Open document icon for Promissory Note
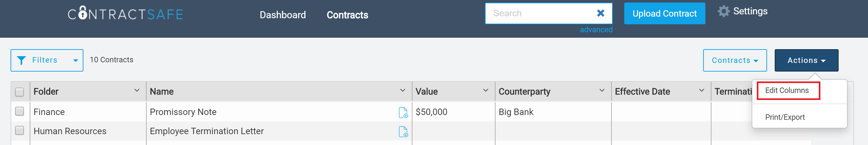This screenshot has height=145, width=868. coord(403,112)
